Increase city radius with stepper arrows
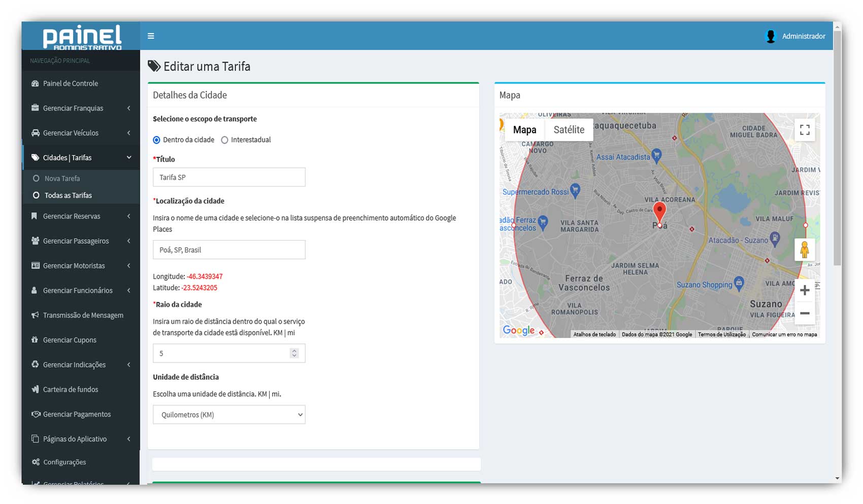The height and width of the screenshot is (504, 863). 294,351
